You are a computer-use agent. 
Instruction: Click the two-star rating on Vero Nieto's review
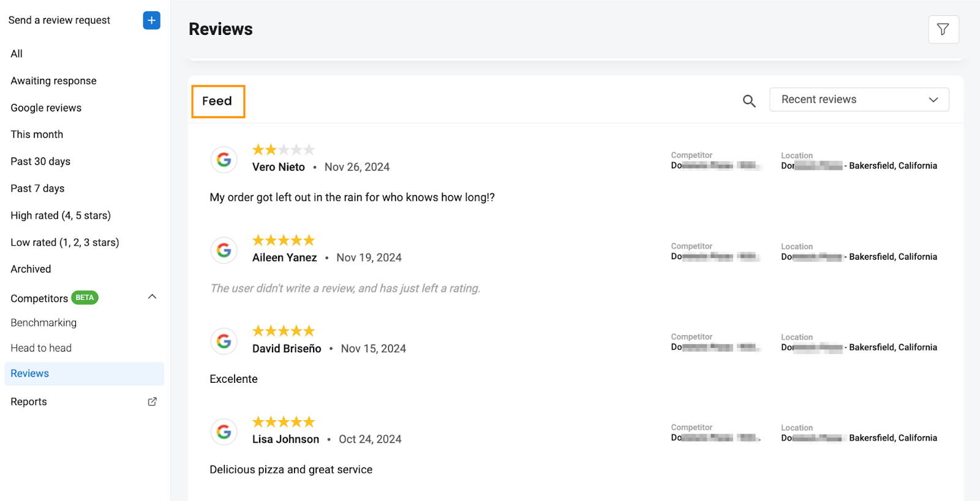(284, 149)
